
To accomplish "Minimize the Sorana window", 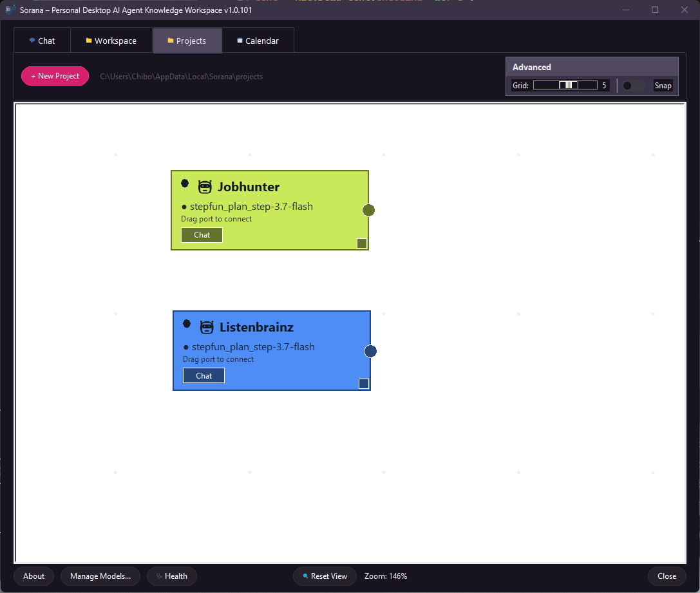I will point(626,10).
